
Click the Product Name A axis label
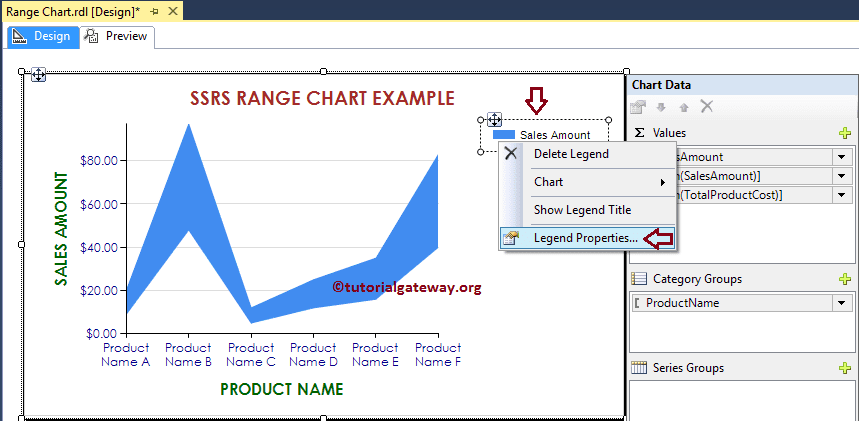click(x=126, y=355)
